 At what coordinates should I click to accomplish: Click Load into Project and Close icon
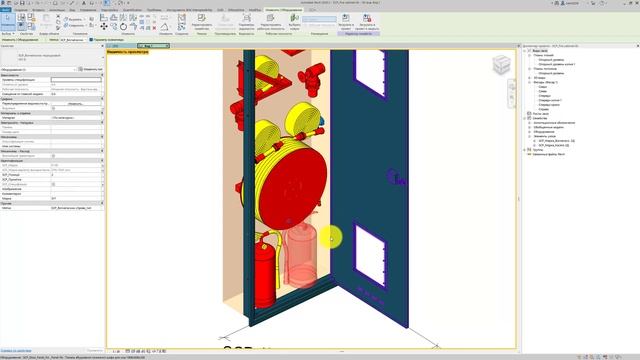[367, 22]
